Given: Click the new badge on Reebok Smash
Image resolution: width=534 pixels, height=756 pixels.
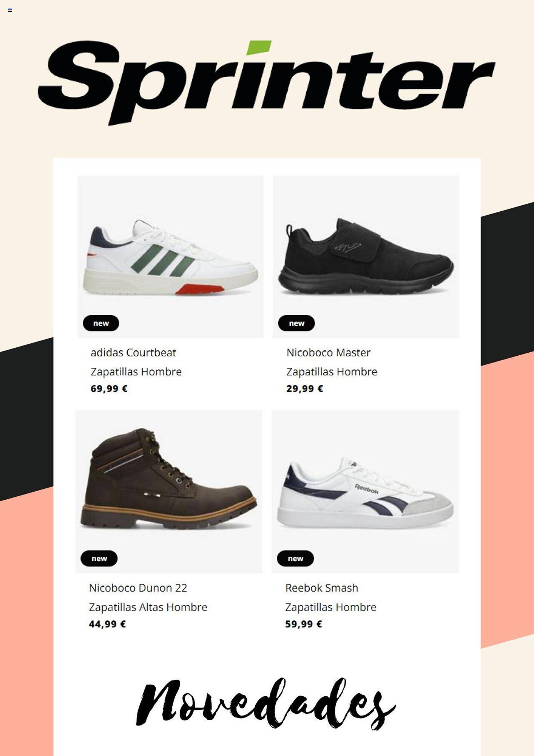Looking at the screenshot, I should (x=295, y=558).
